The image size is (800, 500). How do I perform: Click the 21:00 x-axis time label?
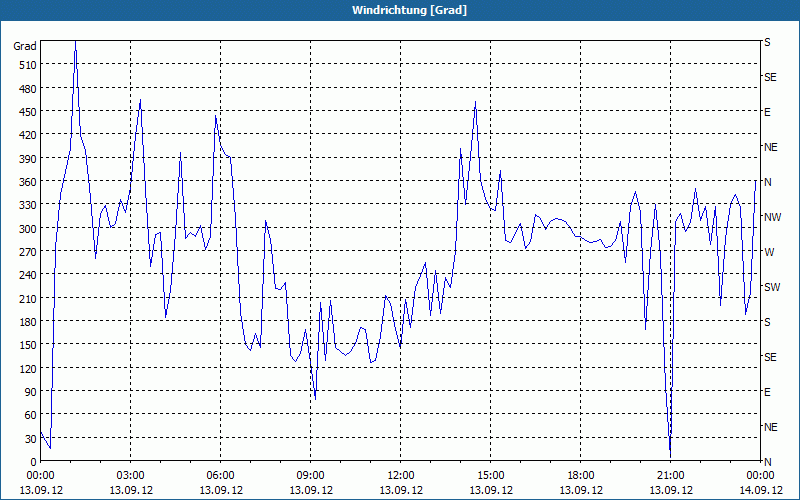click(x=670, y=476)
